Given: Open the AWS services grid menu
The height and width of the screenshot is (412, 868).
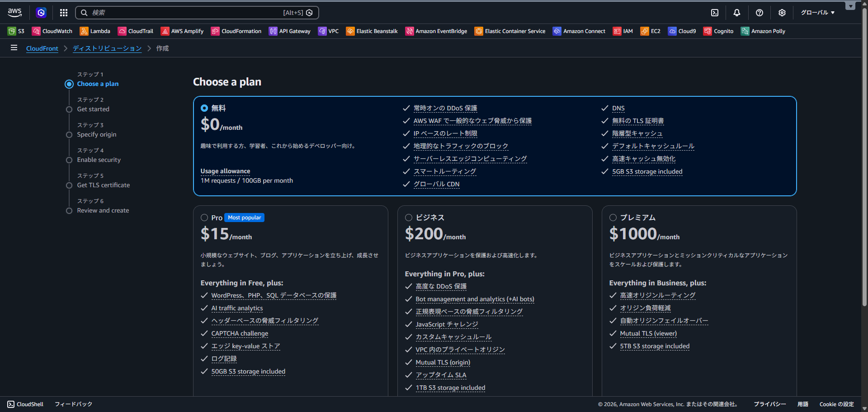Looking at the screenshot, I should (x=64, y=13).
